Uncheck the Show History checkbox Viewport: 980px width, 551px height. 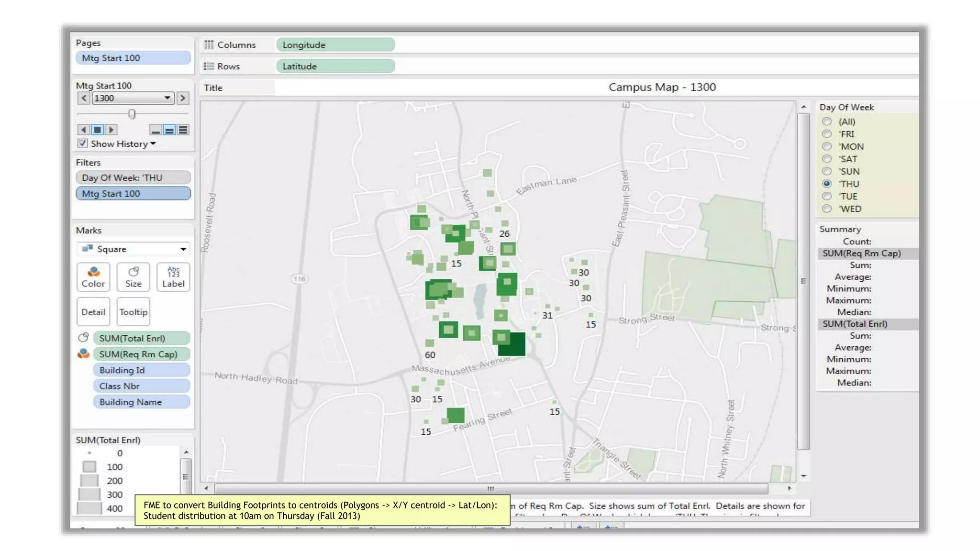[x=83, y=143]
